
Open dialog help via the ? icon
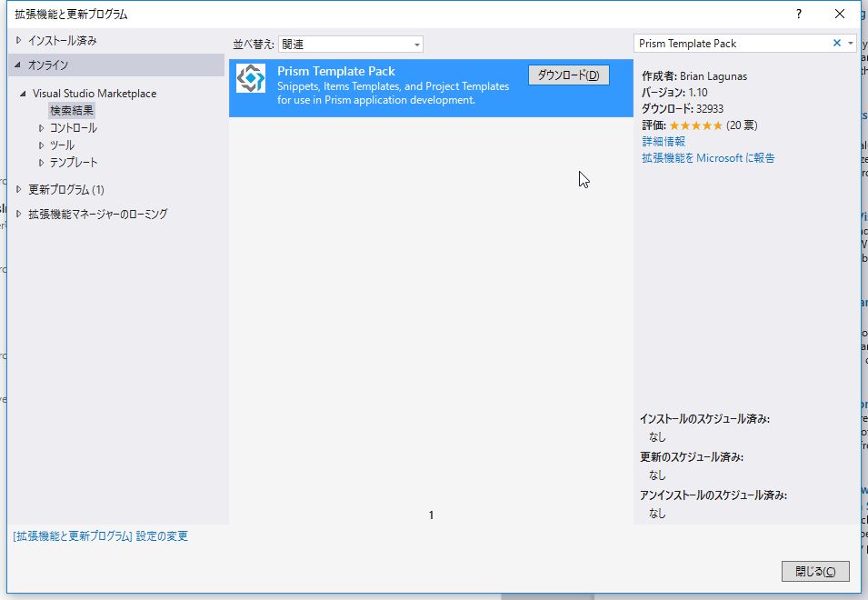point(799,14)
